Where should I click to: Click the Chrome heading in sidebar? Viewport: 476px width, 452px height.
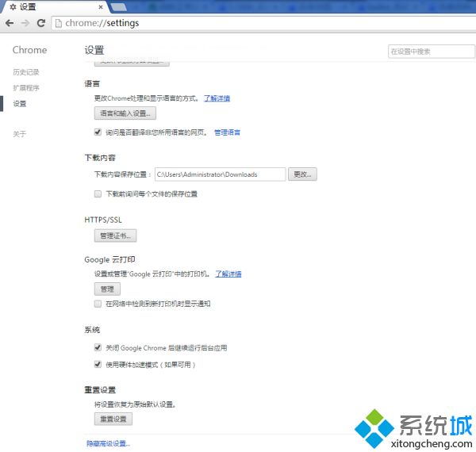click(x=30, y=50)
